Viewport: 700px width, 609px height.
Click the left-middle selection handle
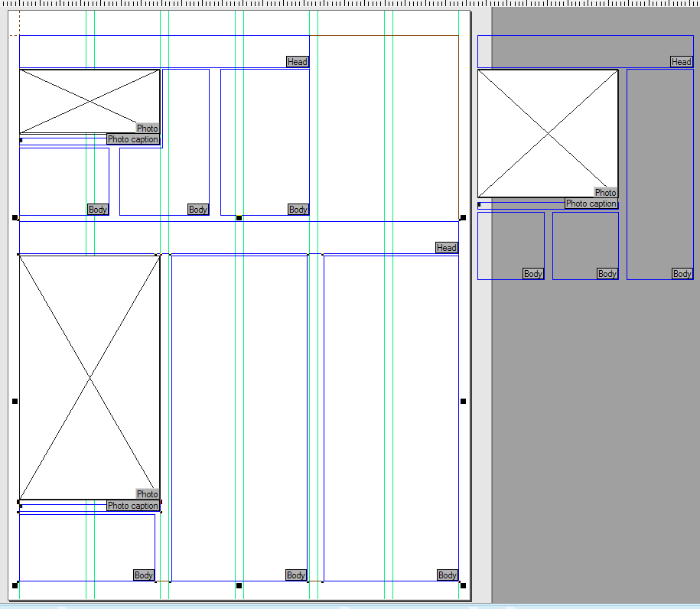click(x=15, y=402)
